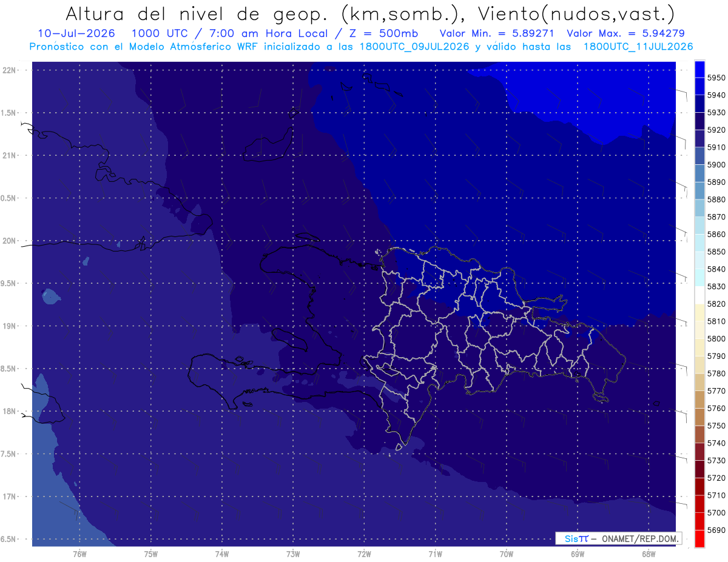Click legend value "5820"
Screen dimensions: 728x562
(x=716, y=304)
